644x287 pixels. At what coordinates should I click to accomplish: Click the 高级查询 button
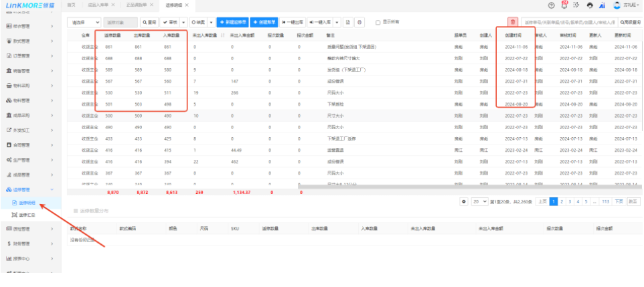(629, 22)
